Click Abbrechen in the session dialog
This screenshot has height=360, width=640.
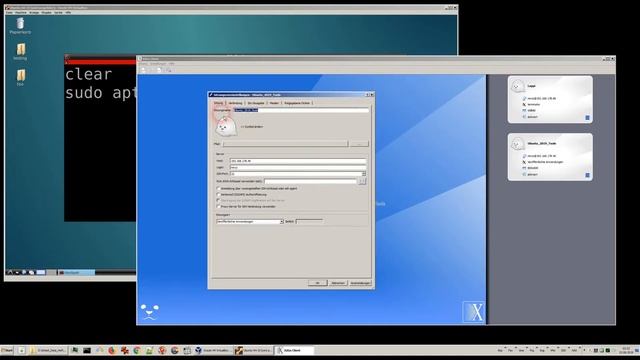click(x=338, y=283)
